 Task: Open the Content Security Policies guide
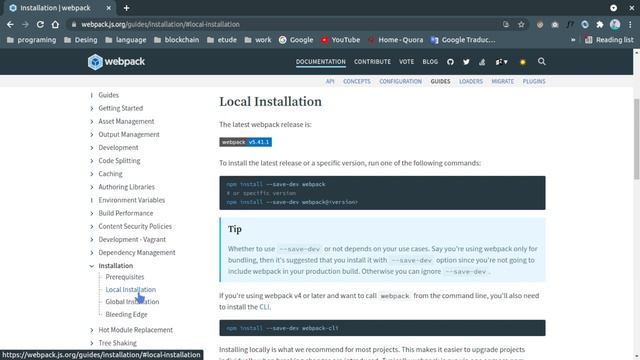(135, 226)
